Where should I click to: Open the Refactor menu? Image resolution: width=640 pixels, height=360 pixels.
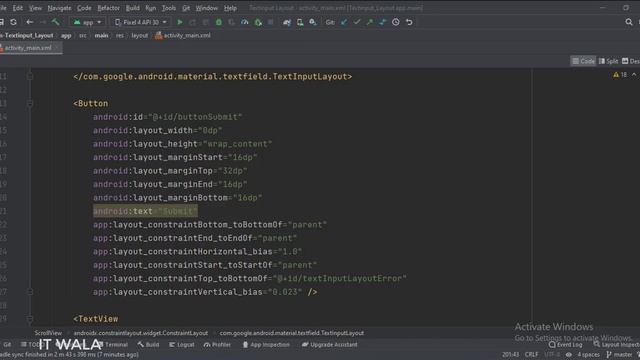coord(109,8)
